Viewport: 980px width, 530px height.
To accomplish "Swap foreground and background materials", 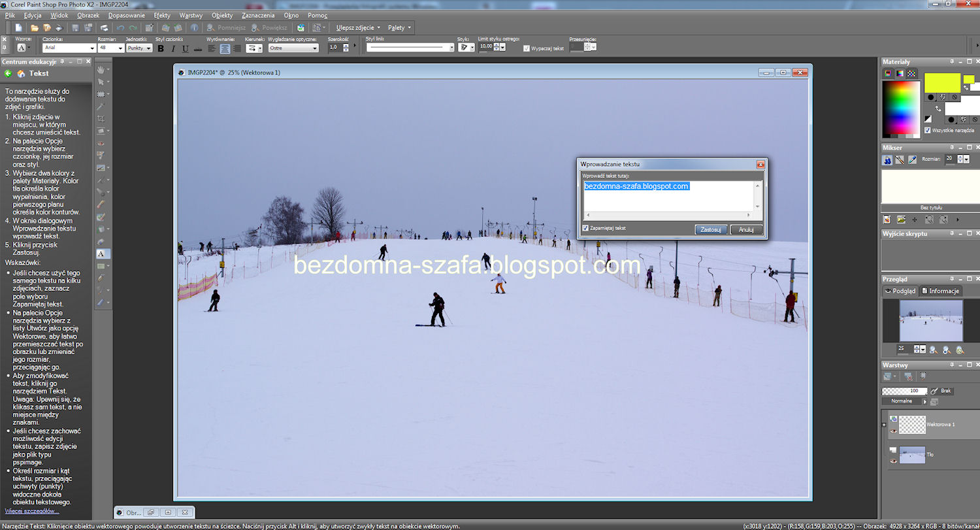I will pyautogui.click(x=938, y=108).
